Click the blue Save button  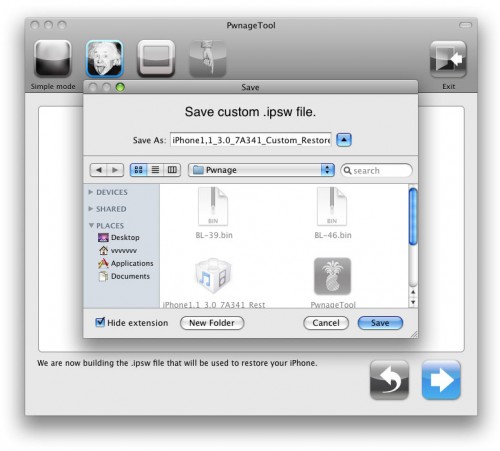pyautogui.click(x=380, y=323)
